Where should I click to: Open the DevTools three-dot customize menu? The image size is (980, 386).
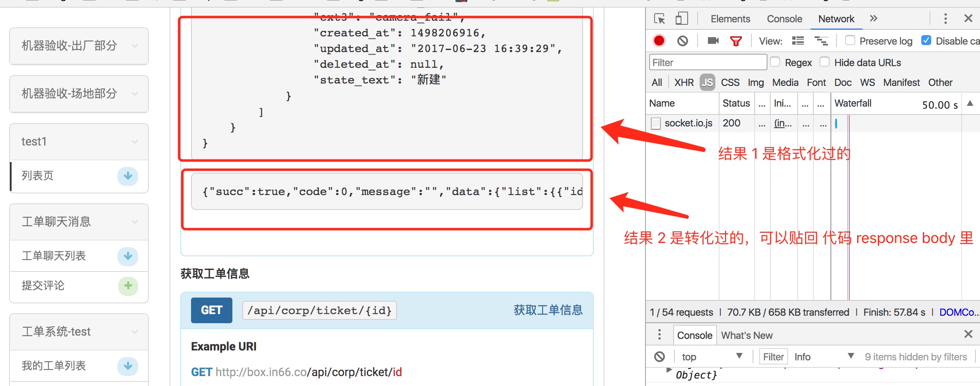pyautogui.click(x=945, y=19)
